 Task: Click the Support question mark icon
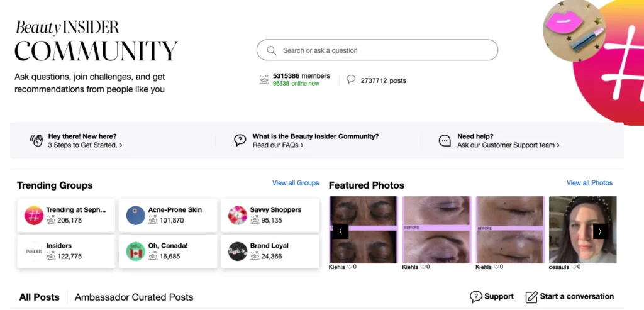click(x=475, y=296)
